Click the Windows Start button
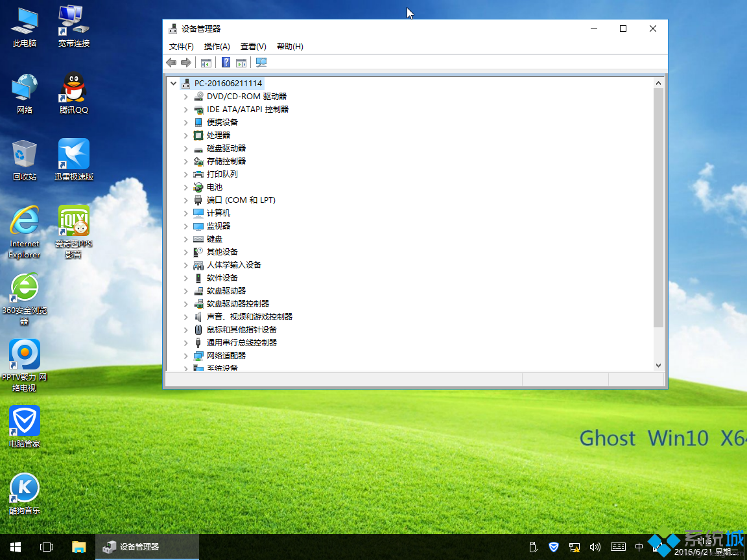This screenshot has height=560, width=747. [x=15, y=547]
